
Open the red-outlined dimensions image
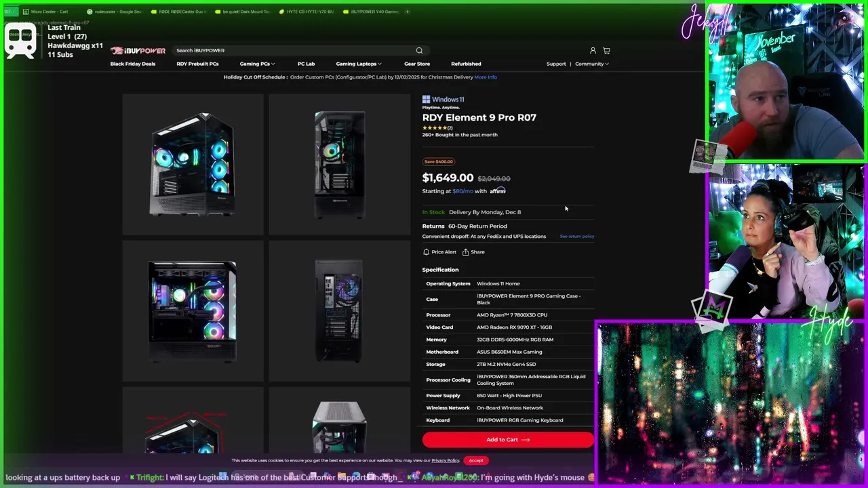193,420
